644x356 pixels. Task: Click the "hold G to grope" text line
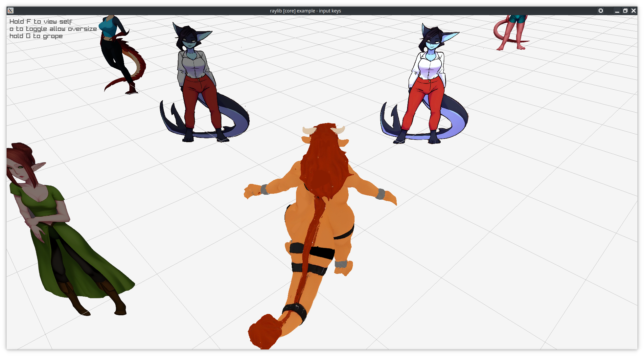click(x=36, y=36)
